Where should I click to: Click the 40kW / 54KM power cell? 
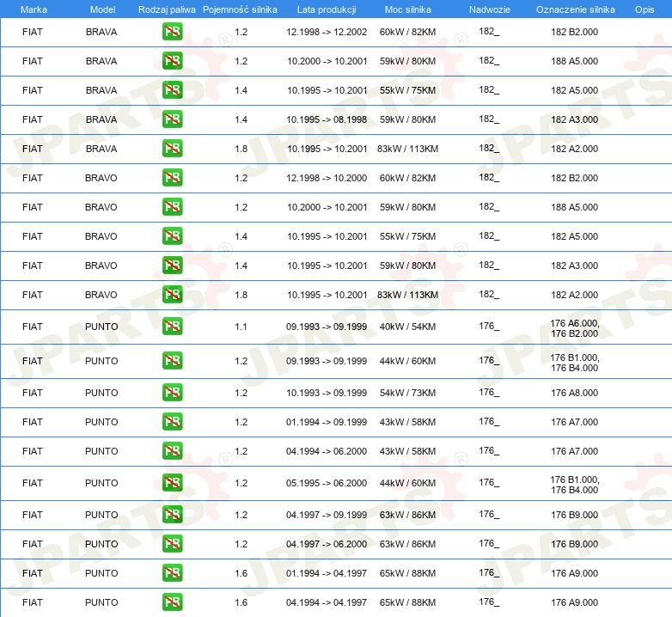pyautogui.click(x=407, y=327)
